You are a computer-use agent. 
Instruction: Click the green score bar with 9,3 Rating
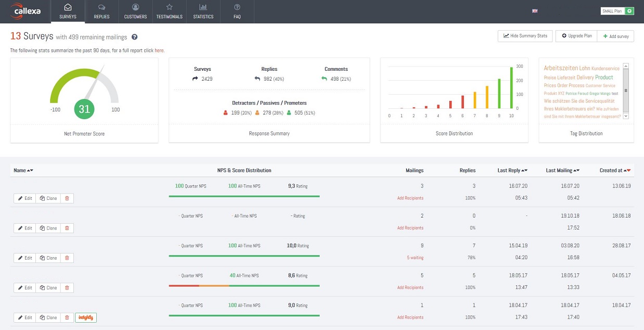(244, 196)
